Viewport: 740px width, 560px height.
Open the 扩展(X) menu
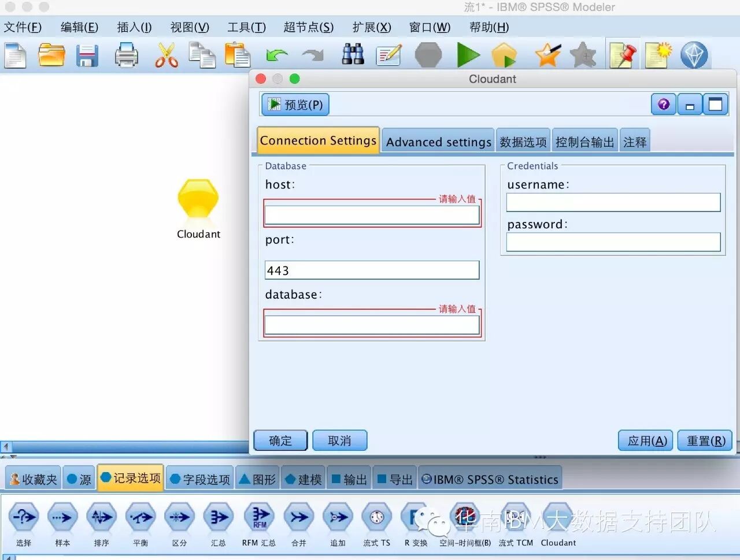tap(372, 27)
